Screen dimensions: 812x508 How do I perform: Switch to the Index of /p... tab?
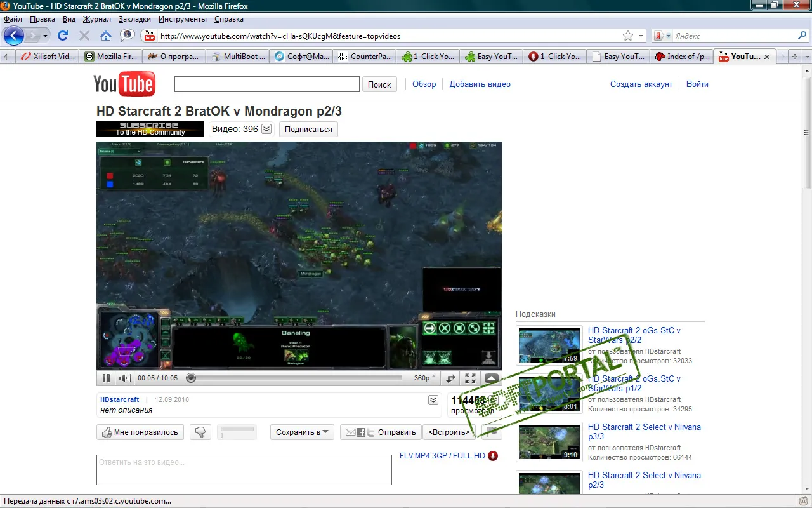tap(682, 57)
